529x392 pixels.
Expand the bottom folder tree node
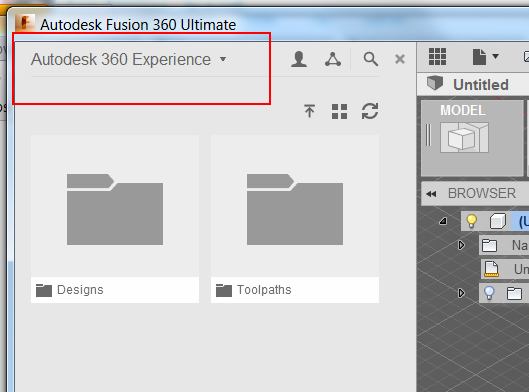461,293
